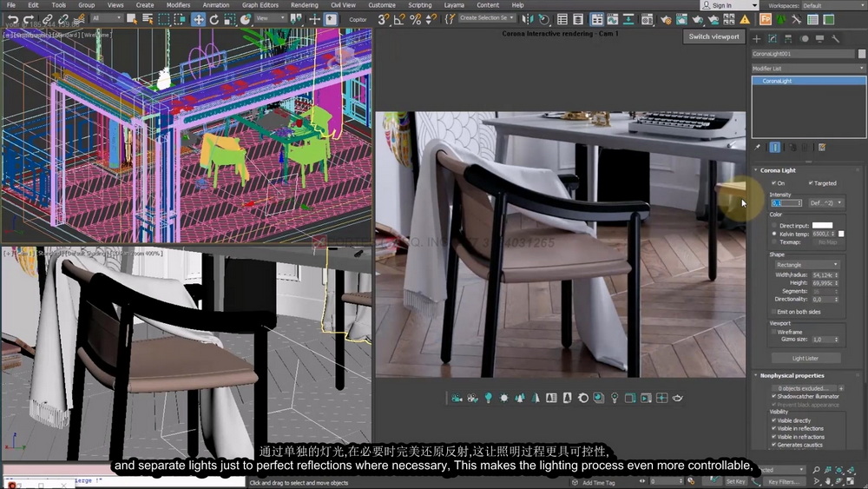Switch to the Create command panel tab
This screenshot has width=868, height=489.
[757, 39]
